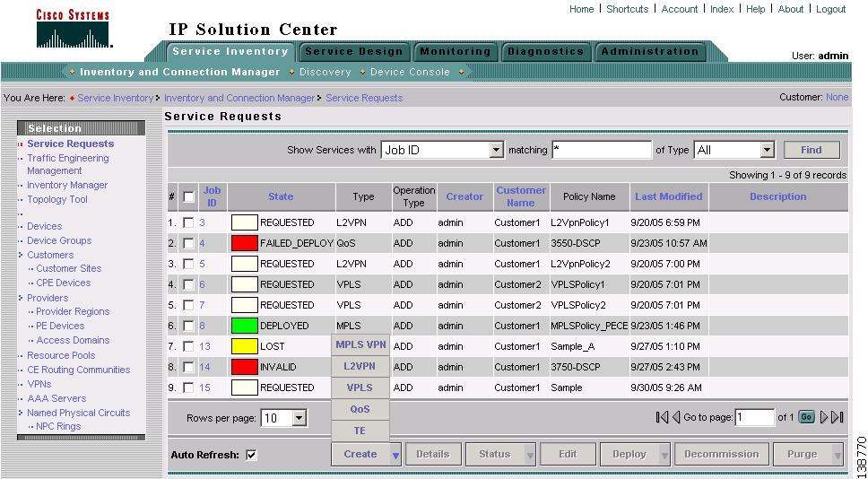Click the Find button
The image size is (868, 479).
(812, 150)
